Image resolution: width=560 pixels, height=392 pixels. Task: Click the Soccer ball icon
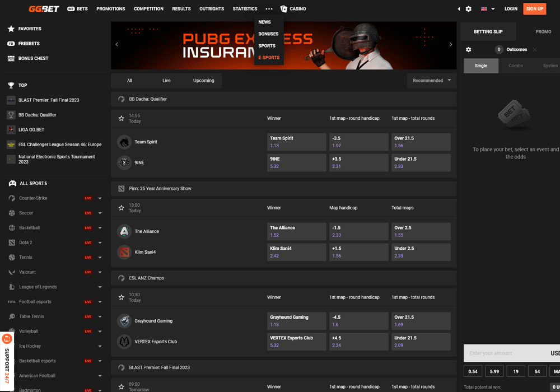click(x=12, y=213)
